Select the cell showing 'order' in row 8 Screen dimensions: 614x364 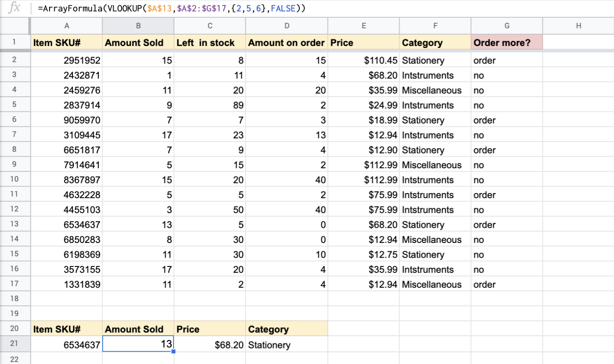(x=506, y=149)
